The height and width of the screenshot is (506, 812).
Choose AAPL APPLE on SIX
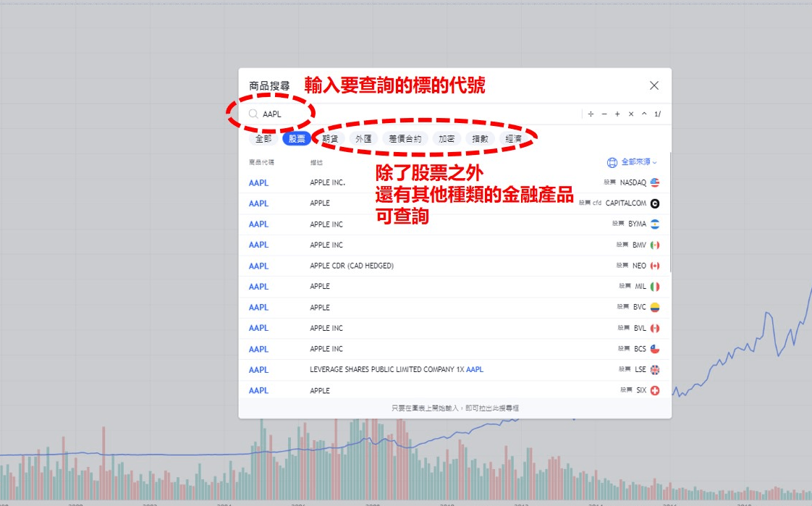point(454,390)
